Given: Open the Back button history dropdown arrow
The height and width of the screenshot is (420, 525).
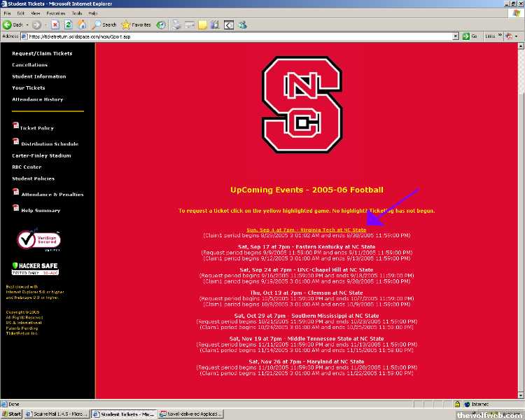Looking at the screenshot, I should pos(27,24).
